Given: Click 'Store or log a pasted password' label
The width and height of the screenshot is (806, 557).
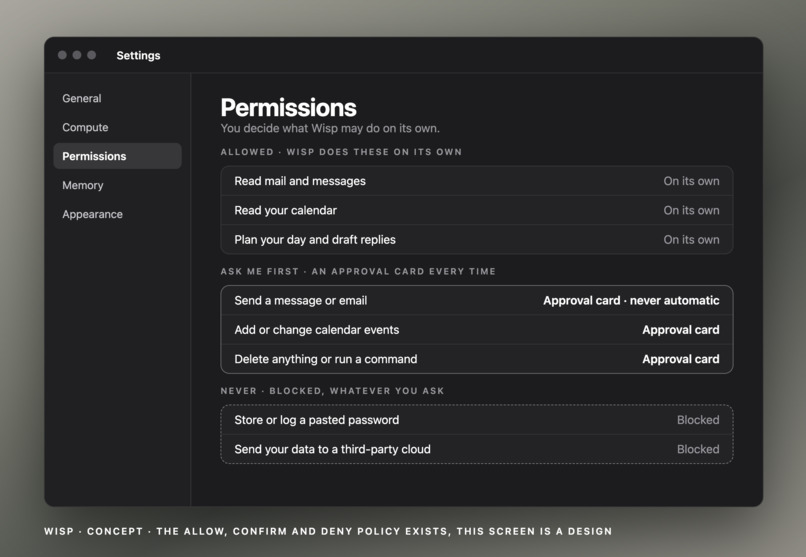Looking at the screenshot, I should [x=317, y=420].
